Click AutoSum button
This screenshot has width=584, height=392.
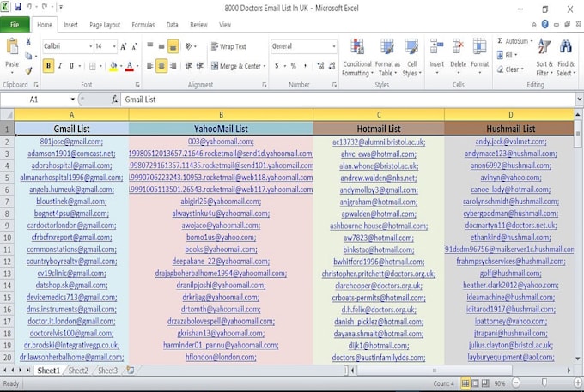coord(513,41)
